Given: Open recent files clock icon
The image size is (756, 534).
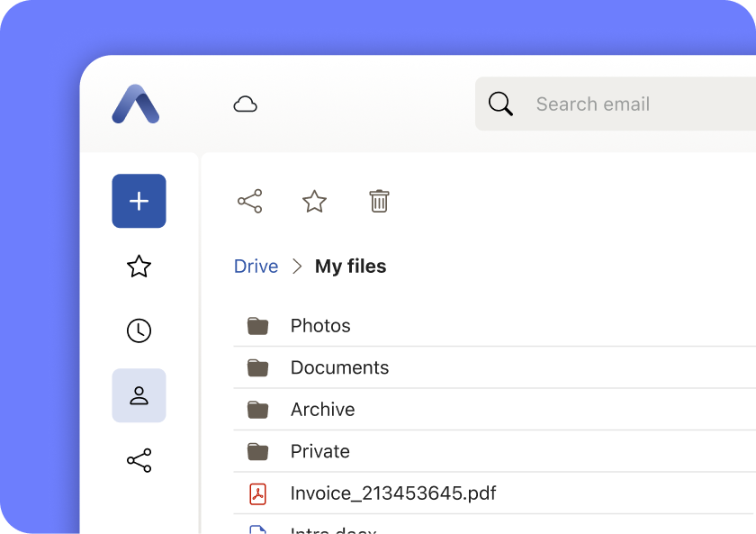Looking at the screenshot, I should click(x=139, y=330).
